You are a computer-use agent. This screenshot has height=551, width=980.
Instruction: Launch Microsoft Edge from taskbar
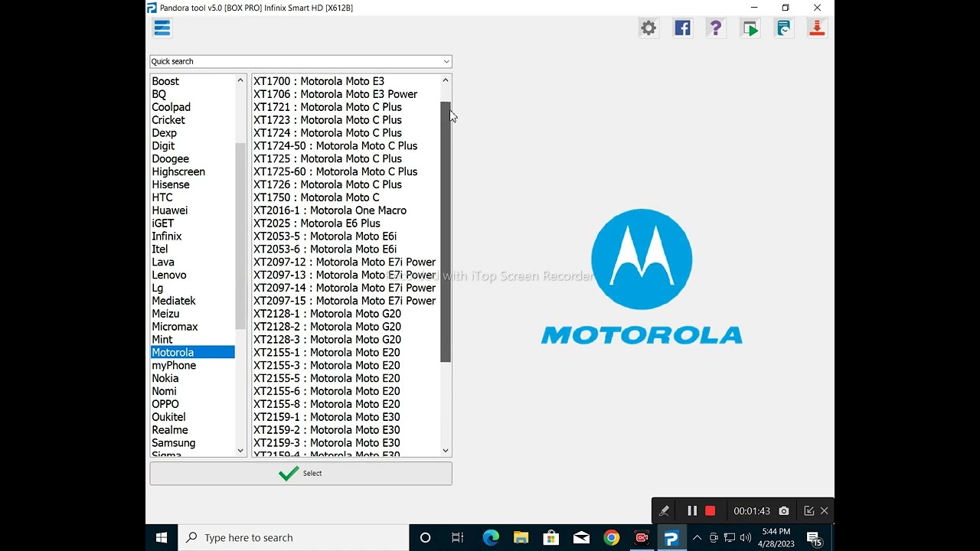[x=491, y=537]
